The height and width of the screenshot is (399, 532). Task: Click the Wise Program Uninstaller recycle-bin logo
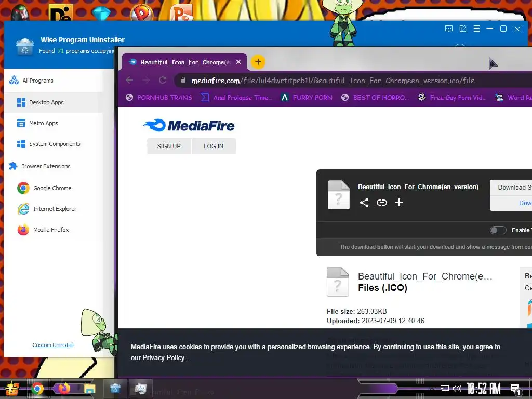[x=25, y=46]
